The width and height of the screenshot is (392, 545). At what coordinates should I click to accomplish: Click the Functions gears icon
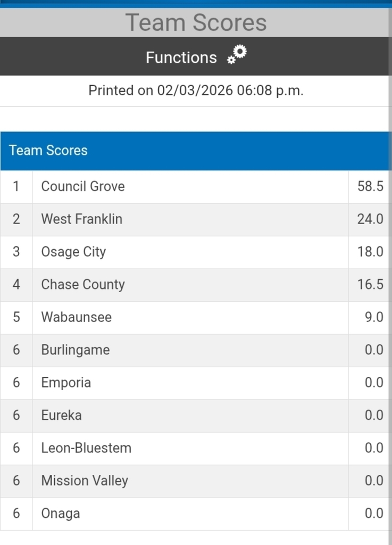click(x=237, y=54)
